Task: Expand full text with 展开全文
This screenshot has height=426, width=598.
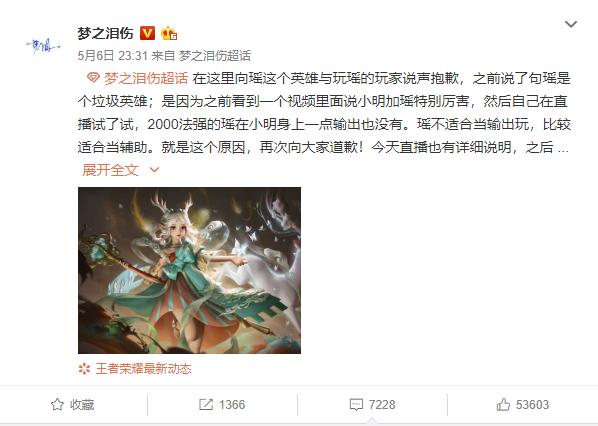Action: pos(110,170)
